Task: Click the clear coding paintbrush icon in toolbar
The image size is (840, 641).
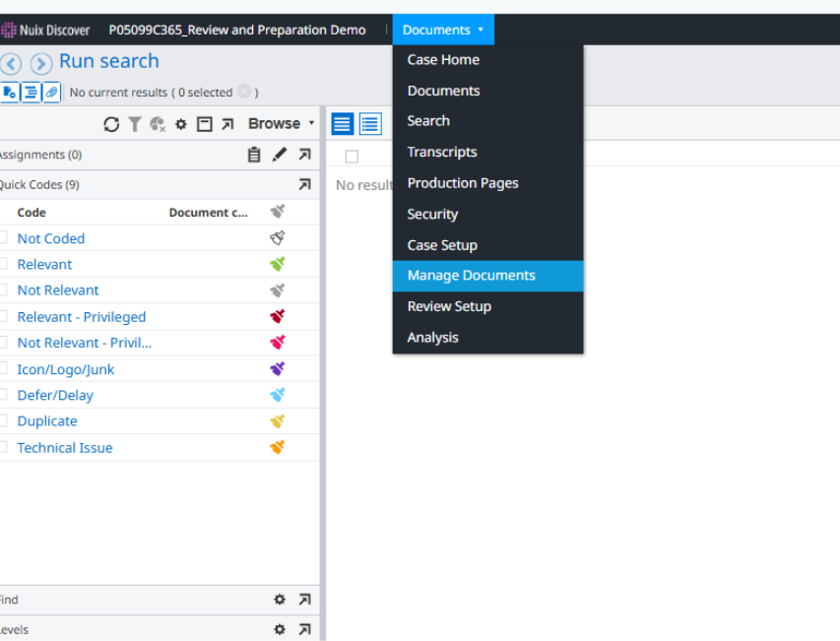Action: pos(158,124)
